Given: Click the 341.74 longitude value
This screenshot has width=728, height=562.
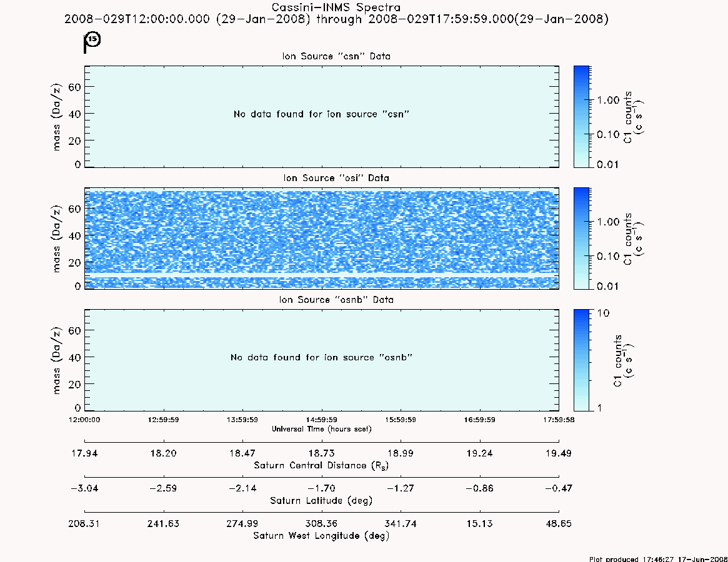Looking at the screenshot, I should point(401,523).
